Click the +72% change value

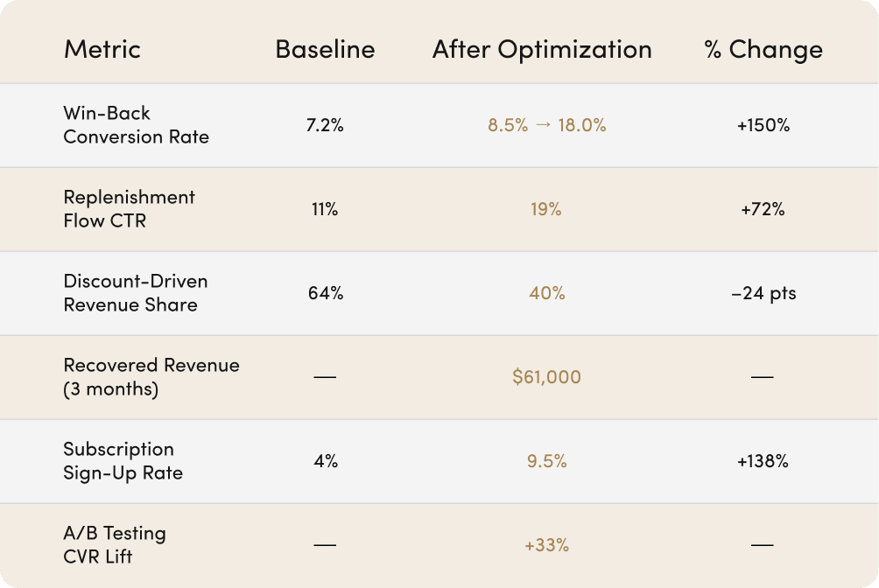[761, 210]
